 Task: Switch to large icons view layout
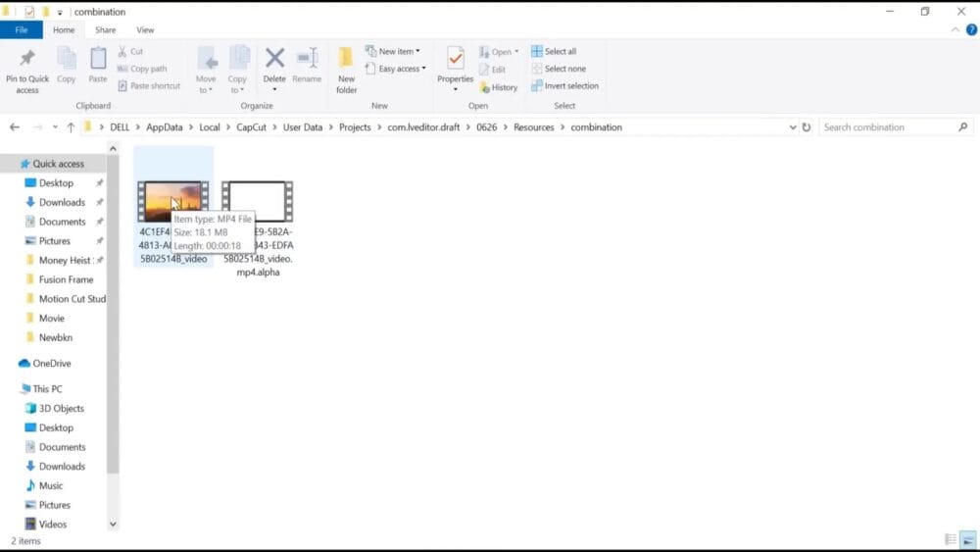point(967,539)
